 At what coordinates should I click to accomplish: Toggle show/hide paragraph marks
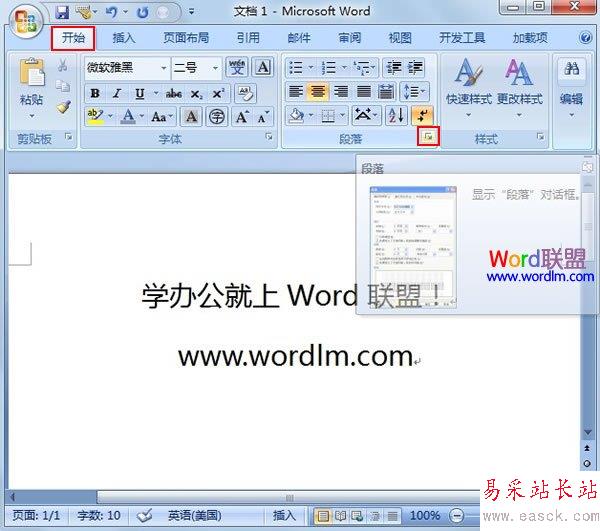pyautogui.click(x=422, y=116)
